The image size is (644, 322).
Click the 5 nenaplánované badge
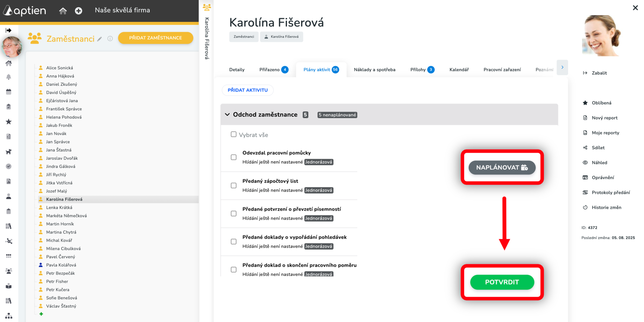pos(337,115)
